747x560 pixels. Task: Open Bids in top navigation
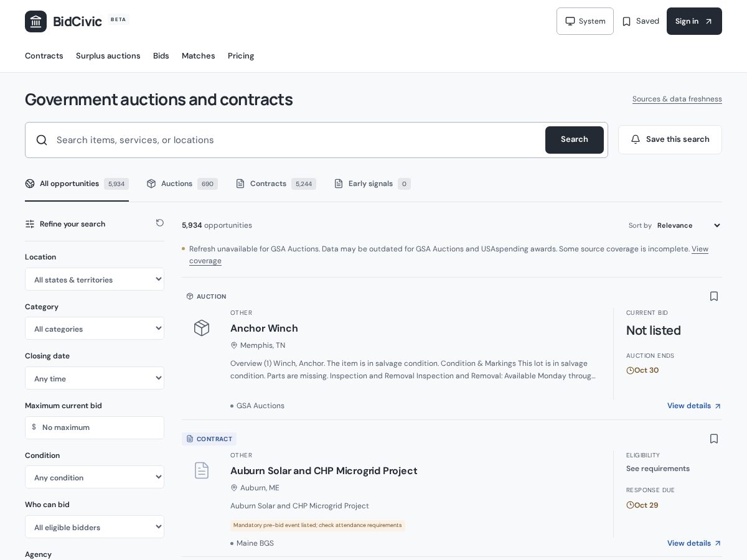161,56
